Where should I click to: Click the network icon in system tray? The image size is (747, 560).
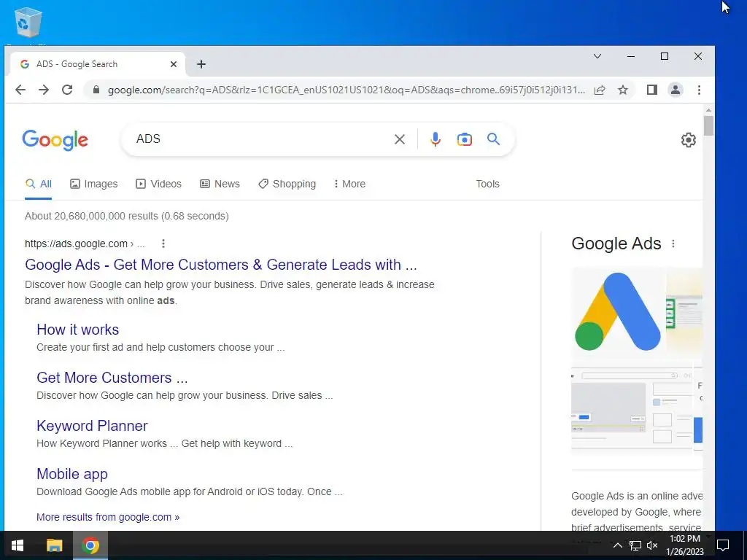[635, 545]
